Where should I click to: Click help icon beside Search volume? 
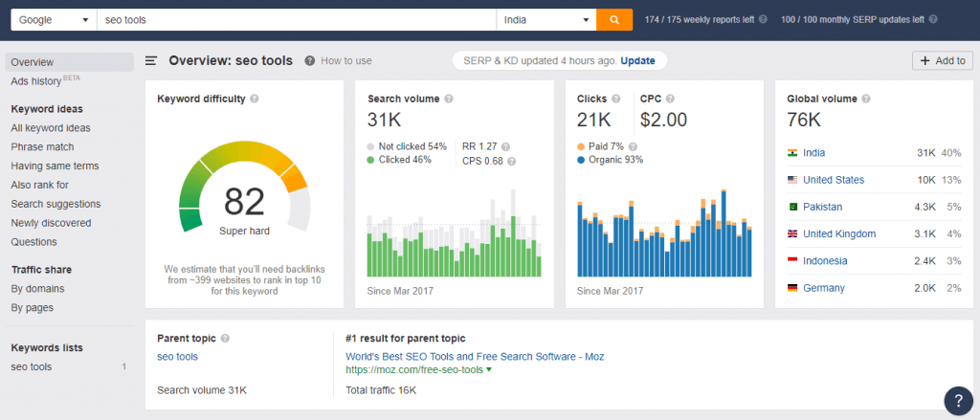449,99
